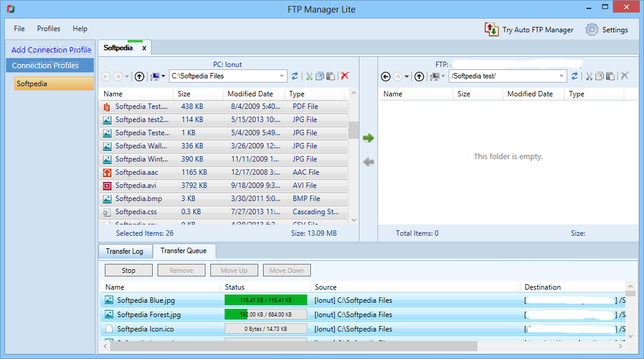This screenshot has height=359, width=644.
Task: Select Softpedia.bmp file row
Action: 223,199
